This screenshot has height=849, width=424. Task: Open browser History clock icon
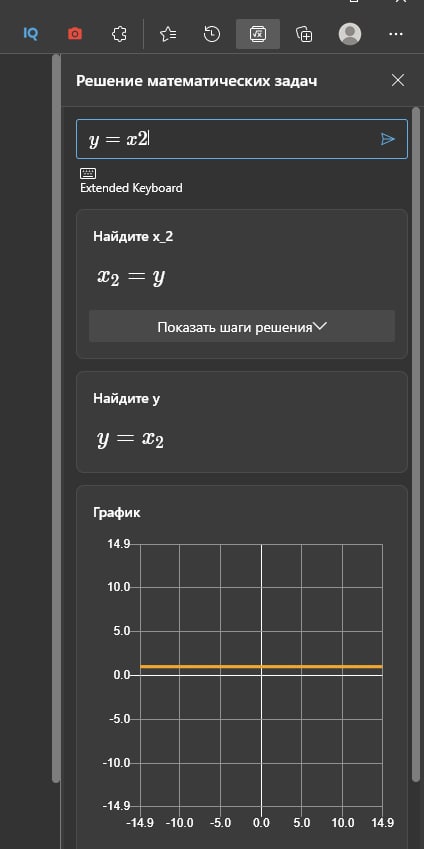tap(212, 34)
